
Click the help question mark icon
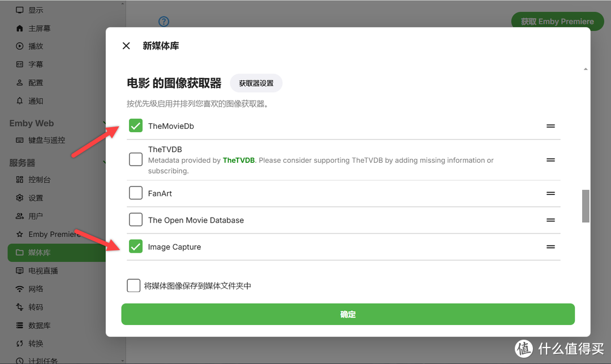click(163, 21)
